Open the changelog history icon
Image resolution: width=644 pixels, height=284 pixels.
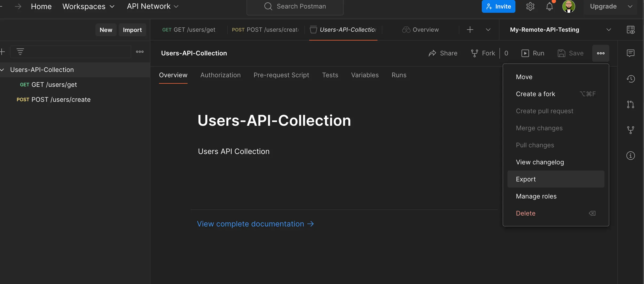point(631,79)
